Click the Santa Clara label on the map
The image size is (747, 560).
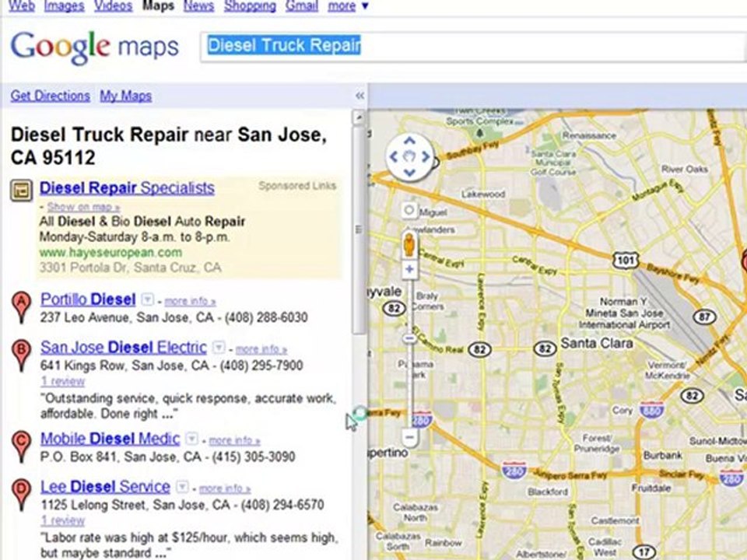tap(597, 343)
